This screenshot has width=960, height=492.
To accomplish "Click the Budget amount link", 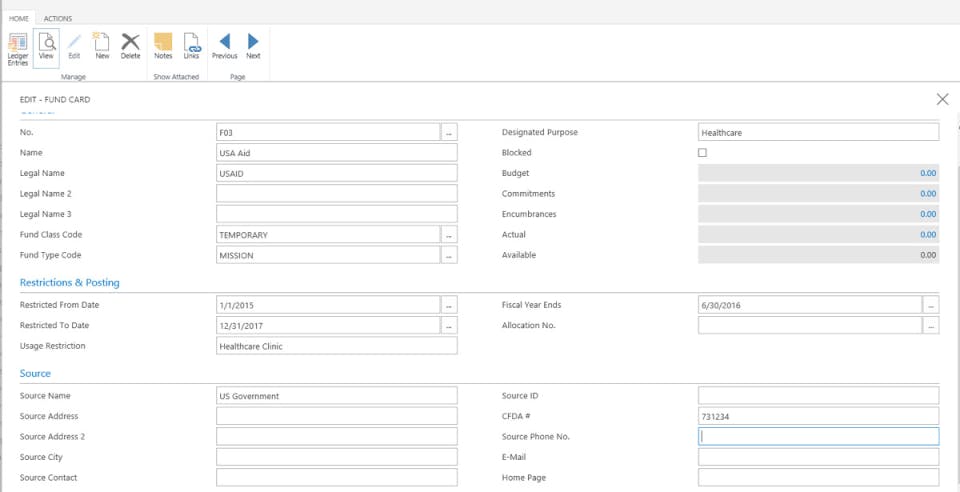I will coord(928,173).
